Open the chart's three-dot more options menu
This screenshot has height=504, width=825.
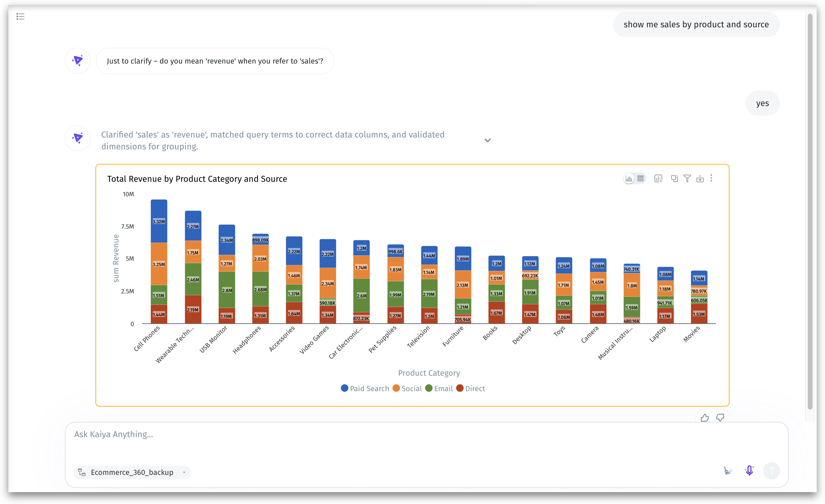712,178
